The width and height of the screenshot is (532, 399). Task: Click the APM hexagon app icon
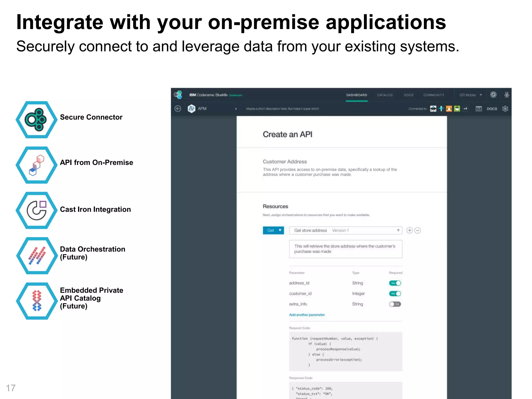point(191,109)
